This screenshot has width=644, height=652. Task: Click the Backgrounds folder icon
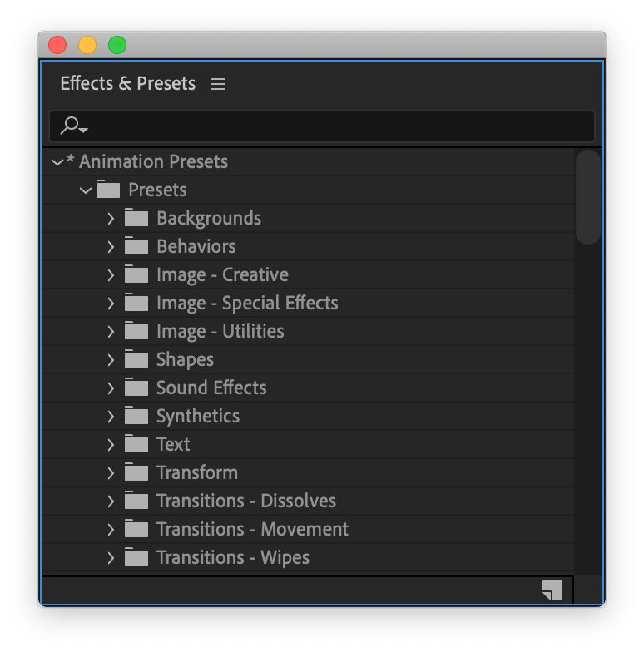point(136,218)
